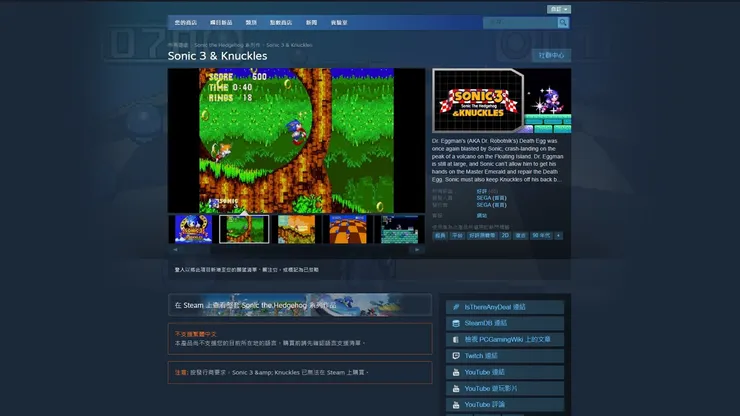Select the teal brick level thumbnail

point(399,229)
